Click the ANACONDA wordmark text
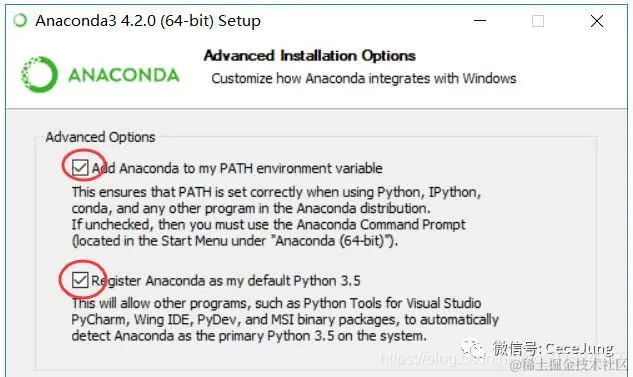Viewport: 633px width, 377px height. coord(124,75)
